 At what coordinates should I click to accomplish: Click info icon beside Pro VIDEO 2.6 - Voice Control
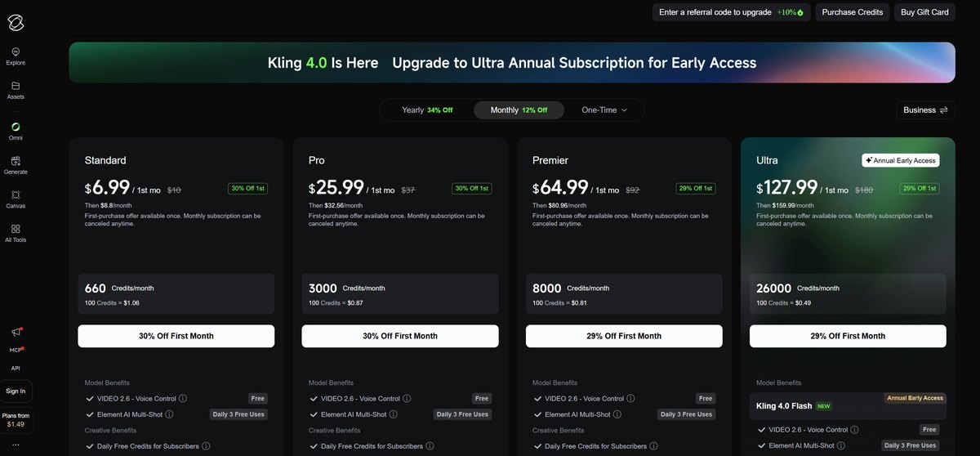(407, 399)
